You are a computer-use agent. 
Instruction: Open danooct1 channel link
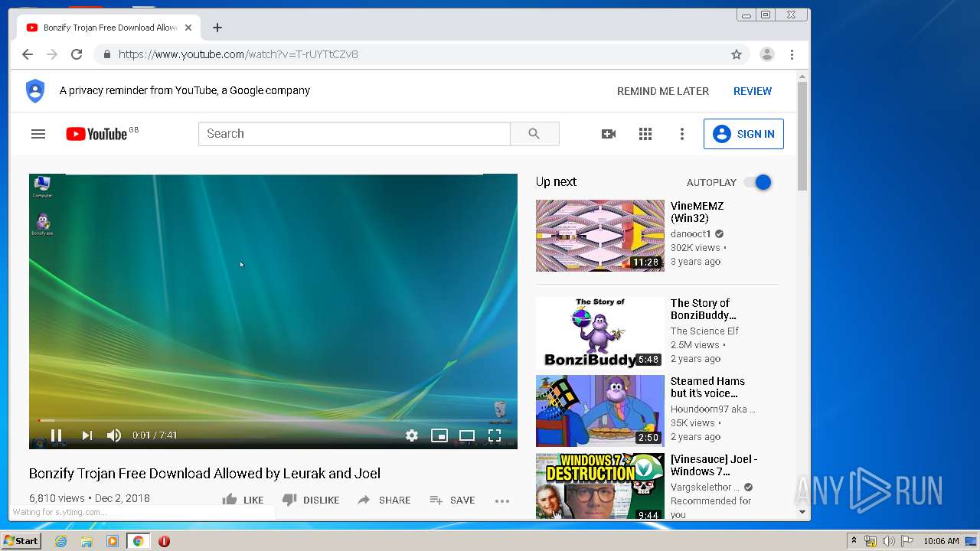[691, 234]
